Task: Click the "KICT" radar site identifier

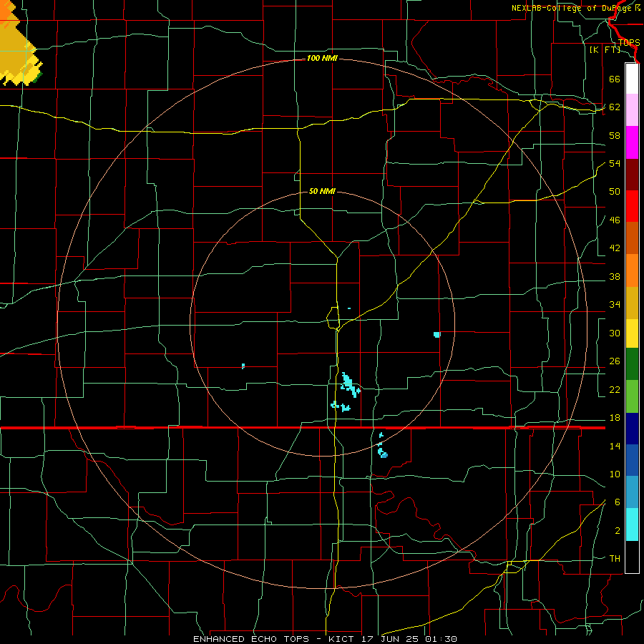Action: click(x=343, y=639)
